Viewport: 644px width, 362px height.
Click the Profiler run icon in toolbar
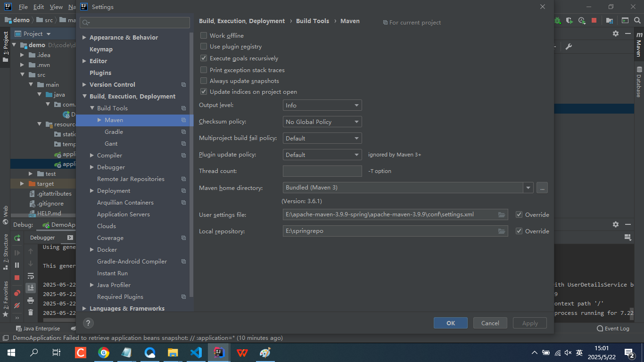click(x=582, y=21)
